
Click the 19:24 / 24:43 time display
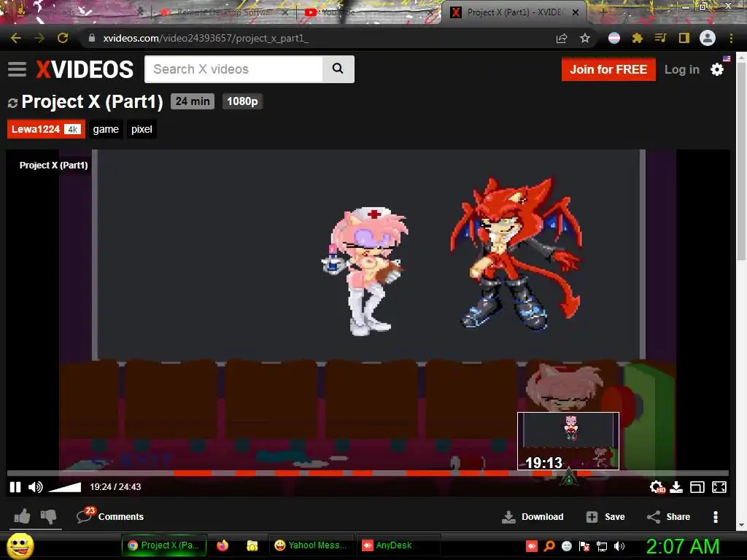(115, 486)
